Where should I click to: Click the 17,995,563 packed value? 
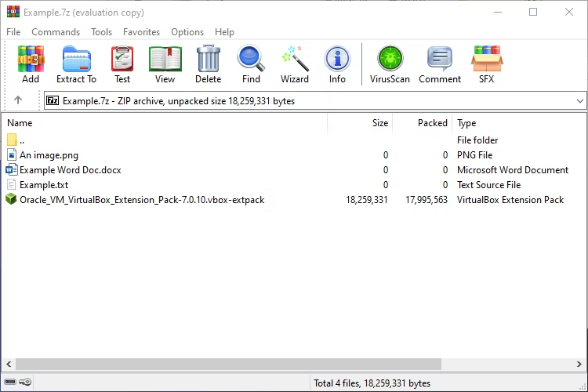tap(426, 200)
